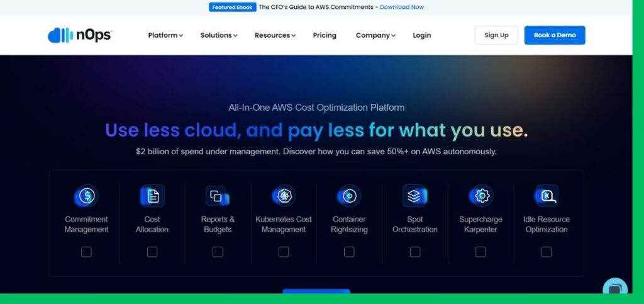The image size is (644, 304).
Task: Select the Spot Orchestration checkbox
Action: (415, 252)
